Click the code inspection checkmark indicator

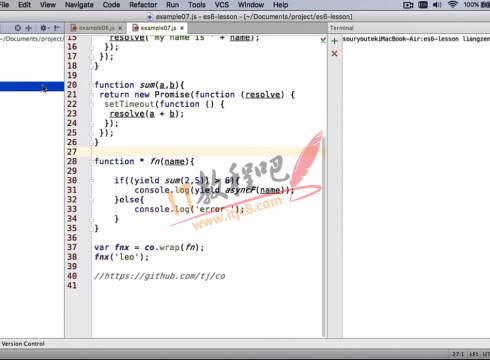323,40
